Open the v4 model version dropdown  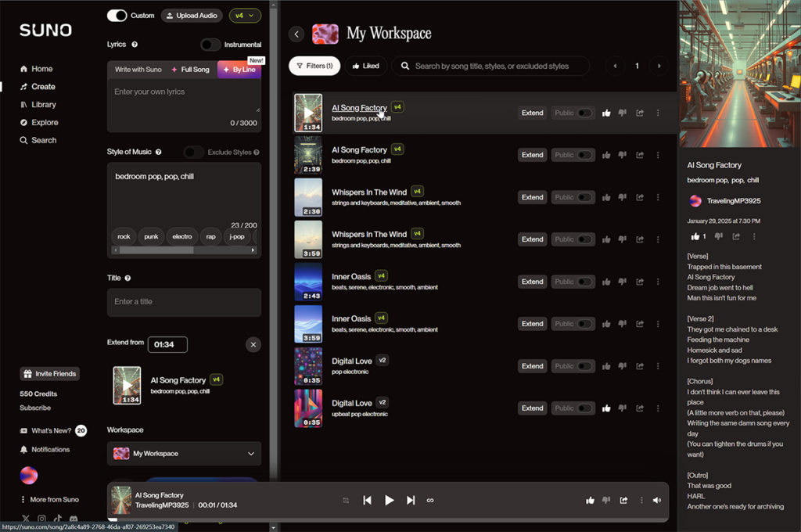(245, 16)
